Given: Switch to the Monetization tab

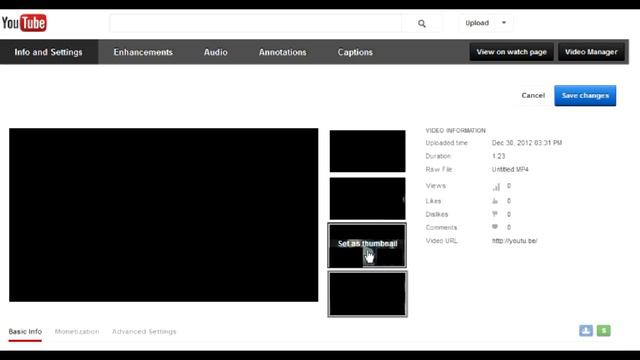Looking at the screenshot, I should coord(77,331).
